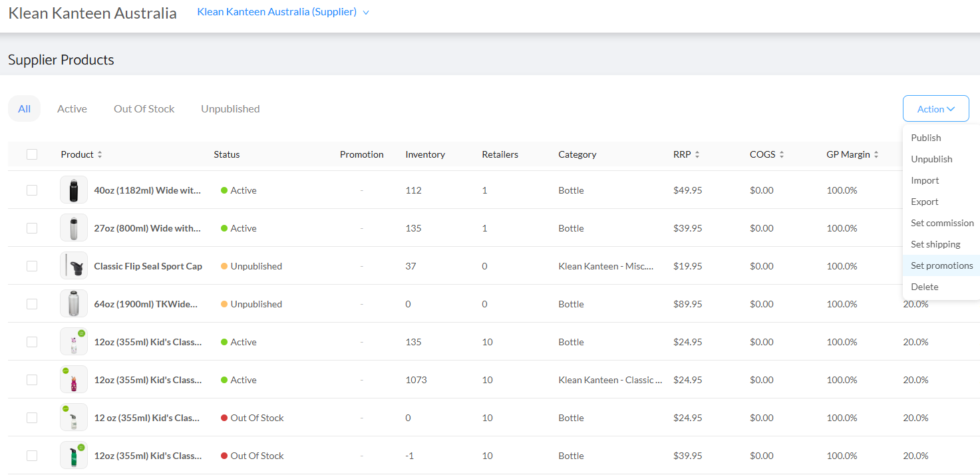Sort by GP Margin column arrows
Screen dimensions: 980x475
876,154
